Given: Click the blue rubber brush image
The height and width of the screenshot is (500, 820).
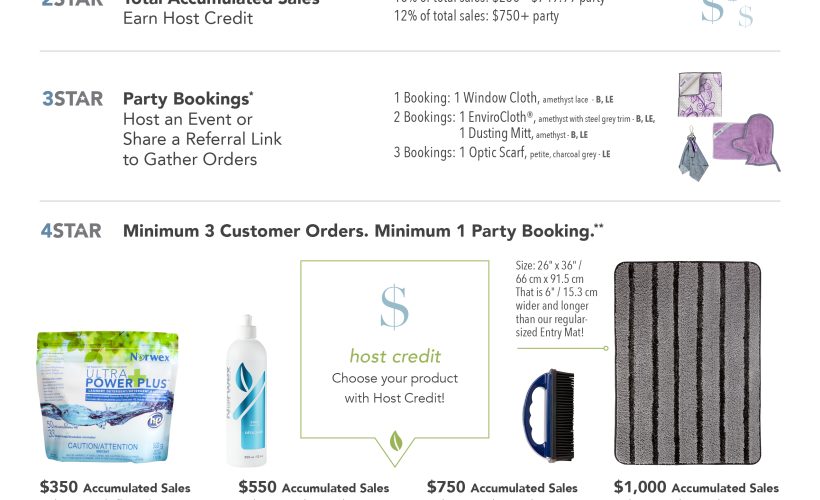Looking at the screenshot, I should (x=549, y=415).
